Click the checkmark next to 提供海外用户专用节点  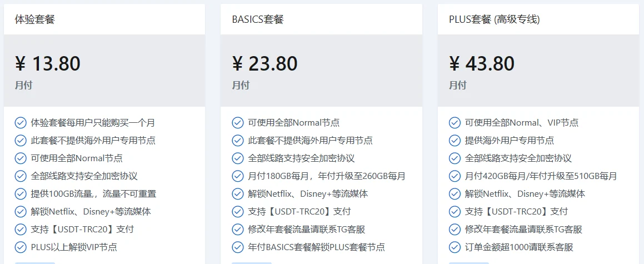click(x=455, y=141)
